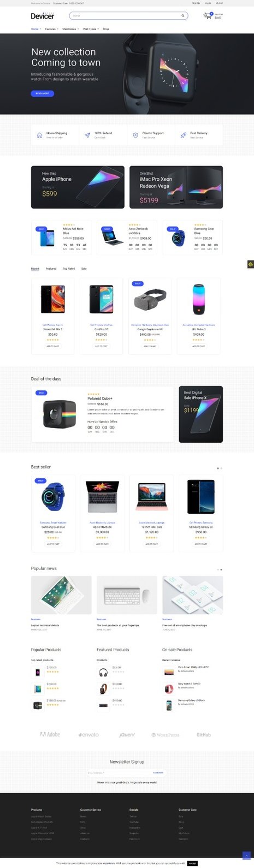Click the Home Shipping house icon
The height and width of the screenshot is (868, 254).
[39, 135]
